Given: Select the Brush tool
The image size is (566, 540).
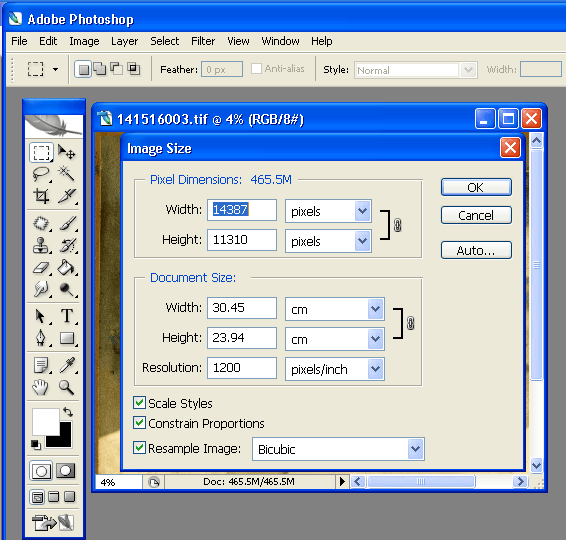Looking at the screenshot, I should coord(67,223).
